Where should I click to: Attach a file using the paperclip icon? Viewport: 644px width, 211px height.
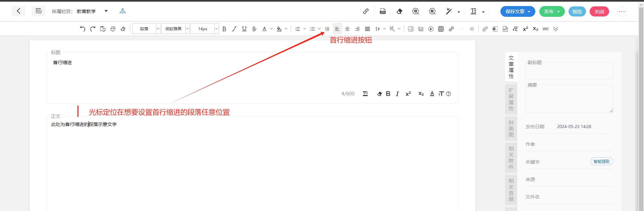tap(485, 29)
